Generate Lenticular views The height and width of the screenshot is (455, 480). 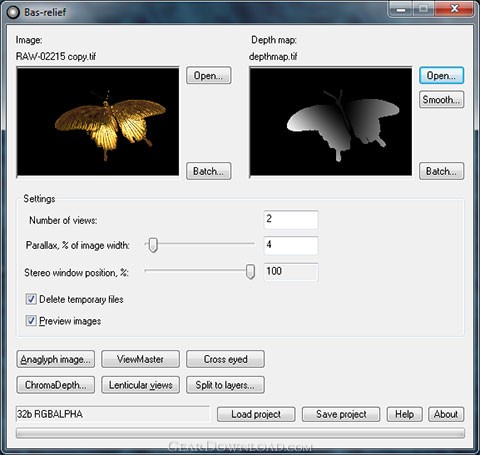pos(140,385)
